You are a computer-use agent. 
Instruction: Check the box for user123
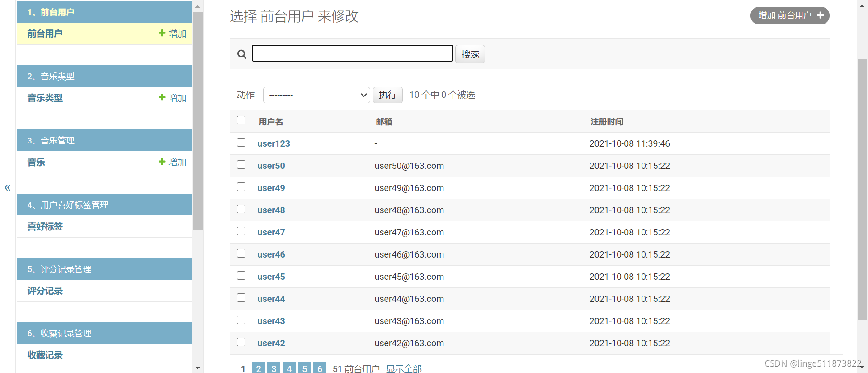tap(241, 143)
